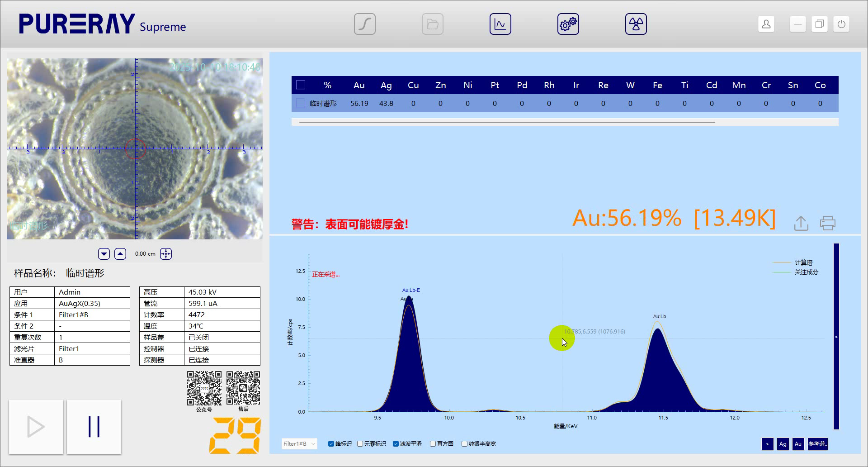Enable the 元素标识 checkbox
868x467 pixels.
click(360, 444)
